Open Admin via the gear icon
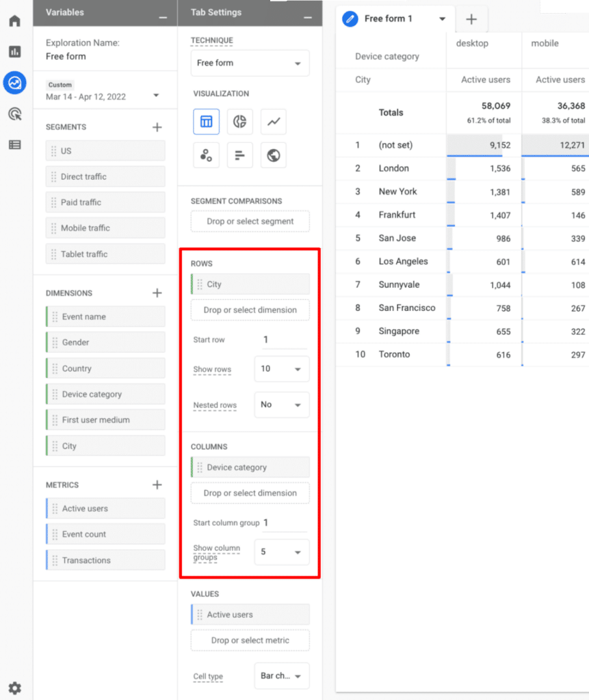The height and width of the screenshot is (700, 589). pyautogui.click(x=14, y=688)
